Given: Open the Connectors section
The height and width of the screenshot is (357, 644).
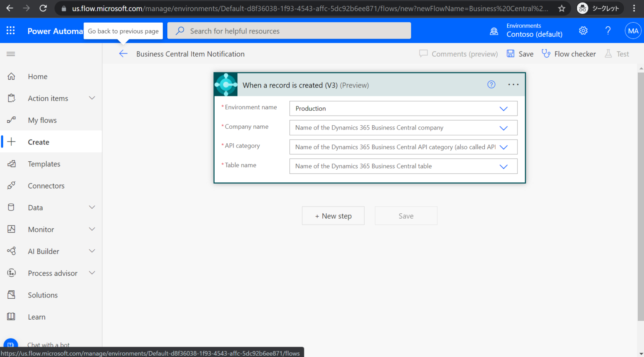Looking at the screenshot, I should (46, 186).
